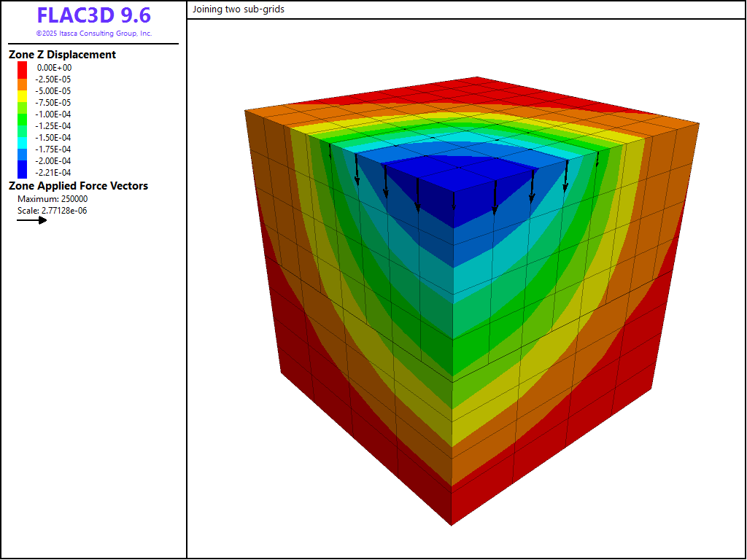Viewport: 747px width, 560px height.
Task: Click the Zone Z Displacement legend heading
Action: coord(62,55)
